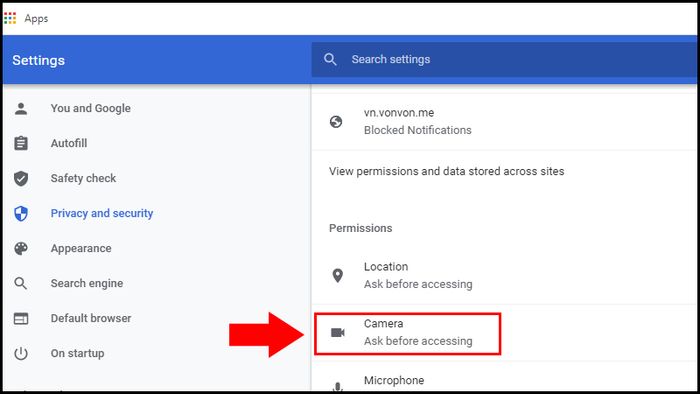This screenshot has height=394, width=700.
Task: Open the Location permission settings
Action: click(x=504, y=276)
